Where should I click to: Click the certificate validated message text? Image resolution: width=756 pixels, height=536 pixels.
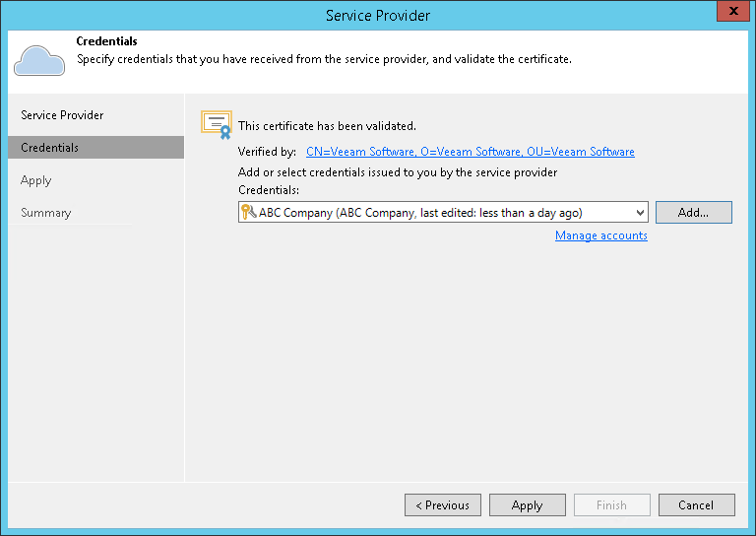click(x=327, y=126)
